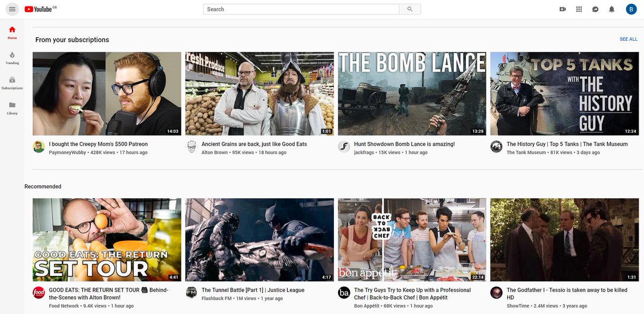Viewport: 644px width, 314px height.
Task: Click ShowTime channel name text
Action: click(518, 306)
